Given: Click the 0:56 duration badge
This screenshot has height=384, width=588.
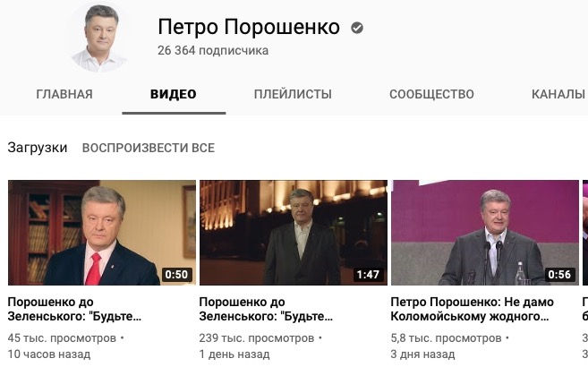Looking at the screenshot, I should [559, 275].
